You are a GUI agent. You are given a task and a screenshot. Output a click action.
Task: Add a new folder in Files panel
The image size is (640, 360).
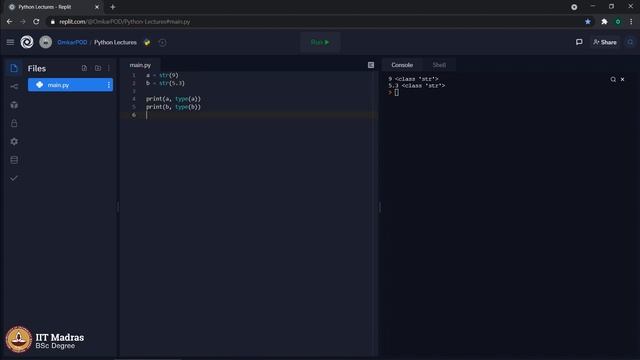click(98, 68)
